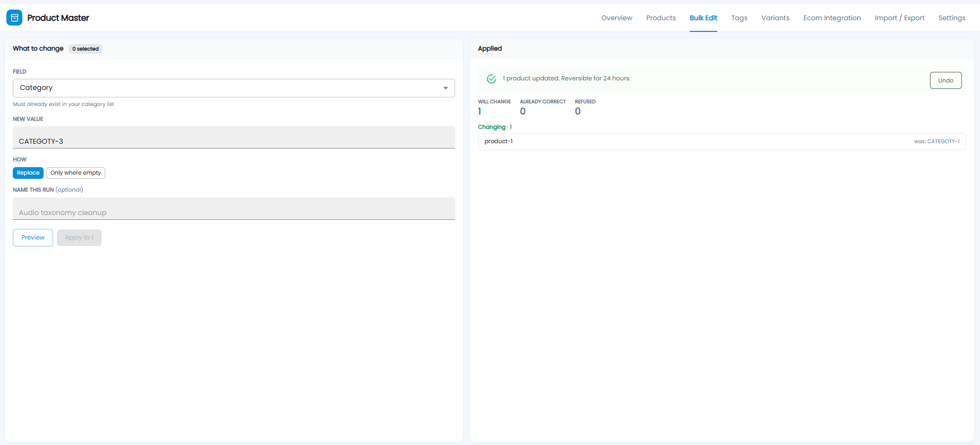Expand the Category field dropdown

[x=234, y=88]
